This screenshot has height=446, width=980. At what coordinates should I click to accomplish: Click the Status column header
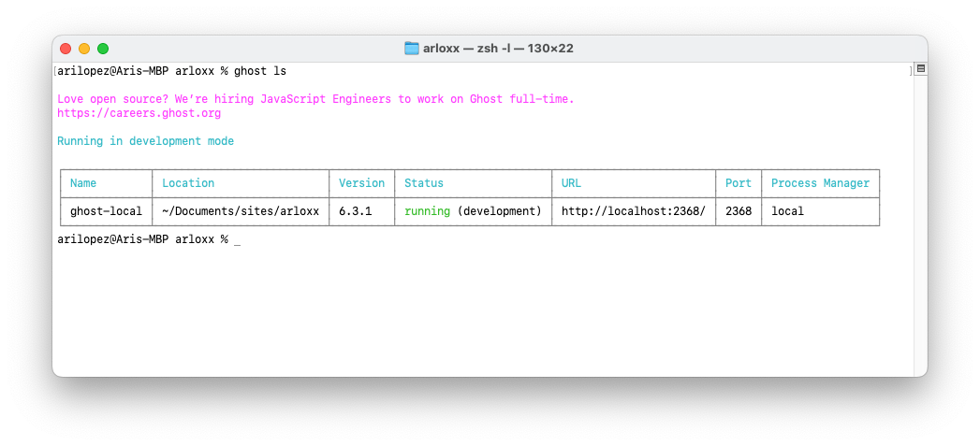424,183
